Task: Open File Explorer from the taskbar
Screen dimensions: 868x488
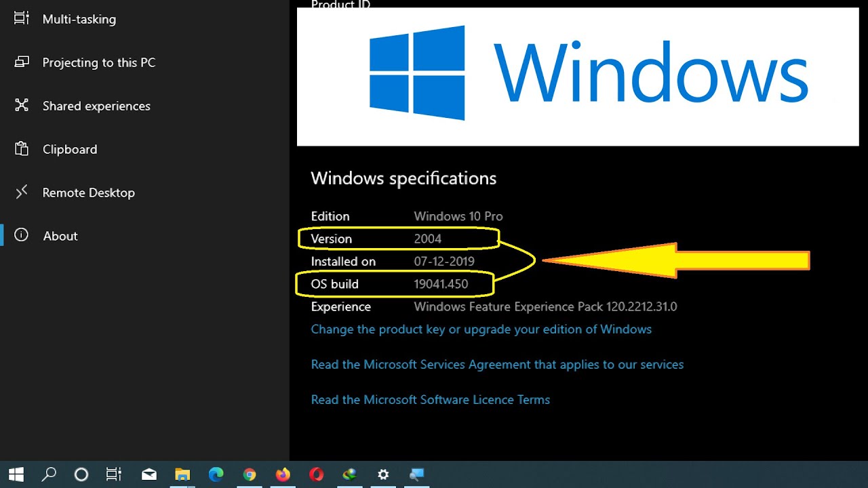Action: point(182,474)
